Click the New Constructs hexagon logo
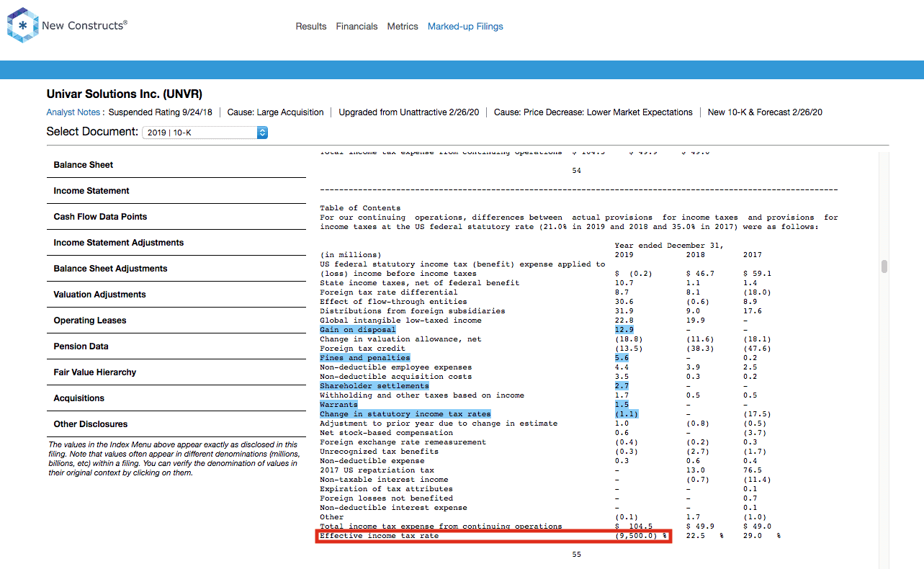 tap(22, 26)
